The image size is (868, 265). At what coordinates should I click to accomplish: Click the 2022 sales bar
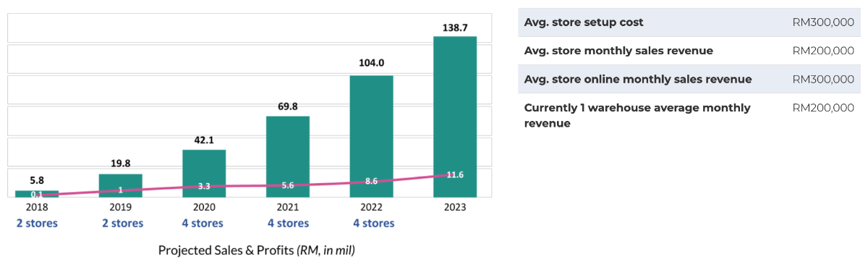click(x=371, y=136)
